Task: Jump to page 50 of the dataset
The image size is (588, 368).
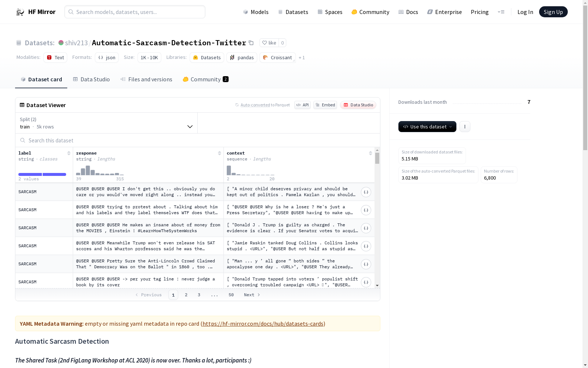Action: [x=231, y=295]
